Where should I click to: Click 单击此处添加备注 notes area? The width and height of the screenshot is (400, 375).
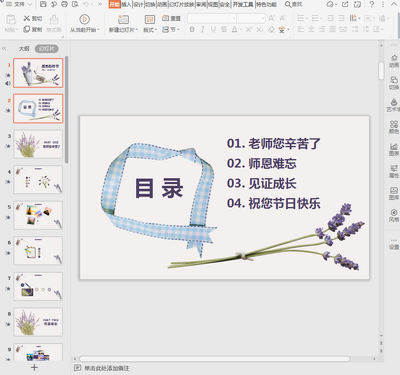tap(107, 368)
